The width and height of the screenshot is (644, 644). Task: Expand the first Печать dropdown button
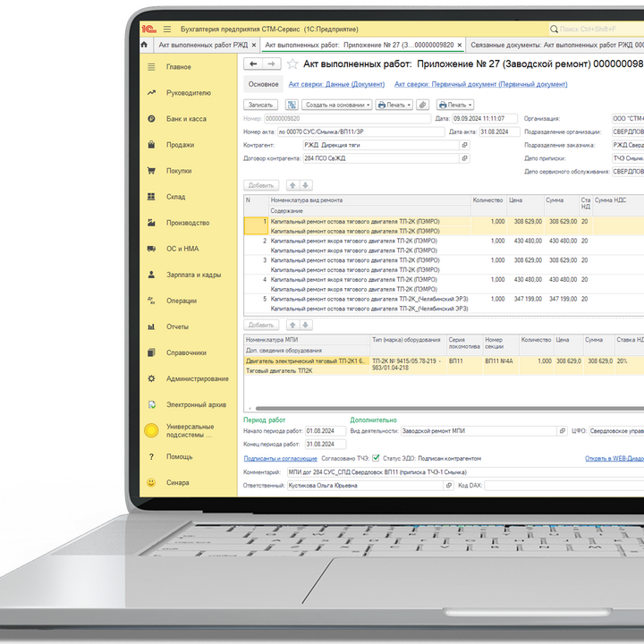pos(394,105)
